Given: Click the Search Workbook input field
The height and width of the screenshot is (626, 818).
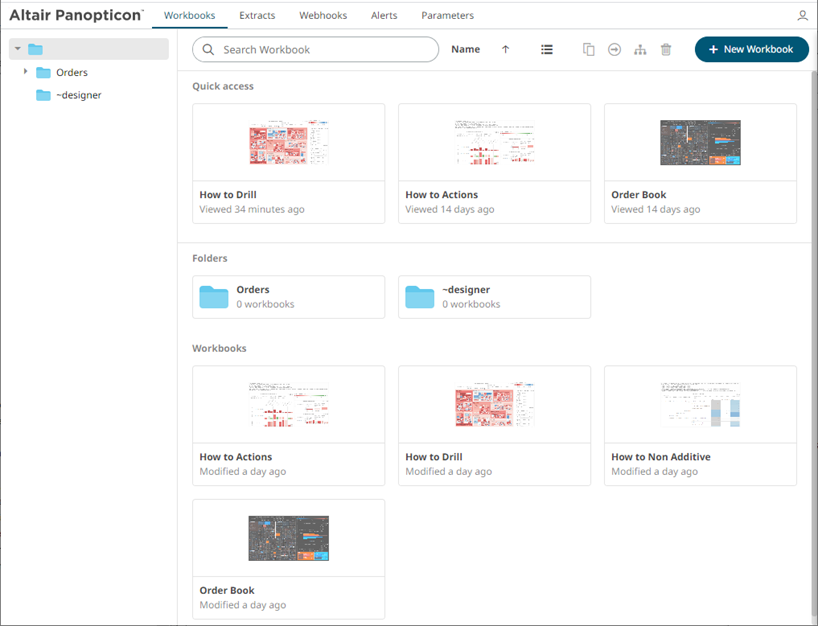Looking at the screenshot, I should (310, 49).
